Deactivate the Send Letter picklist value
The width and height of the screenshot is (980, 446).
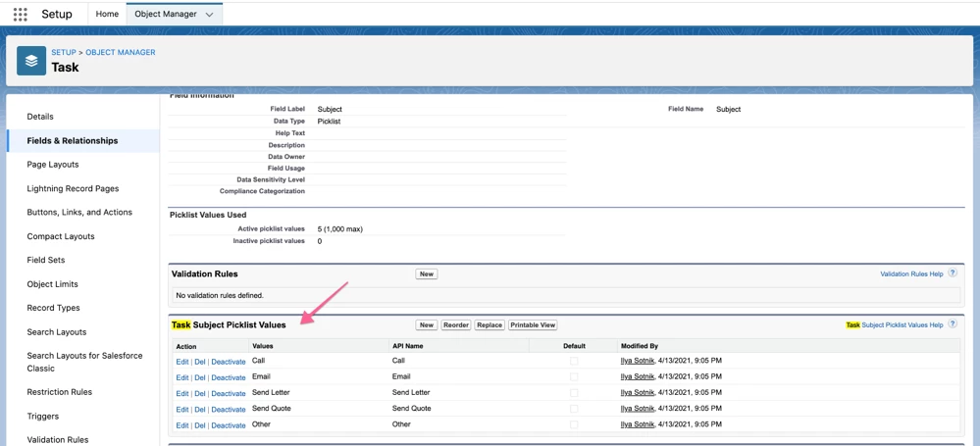(x=229, y=393)
